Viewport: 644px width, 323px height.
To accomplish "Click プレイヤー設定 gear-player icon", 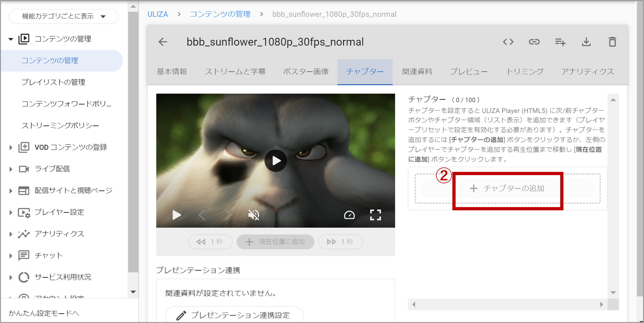I will click(24, 213).
